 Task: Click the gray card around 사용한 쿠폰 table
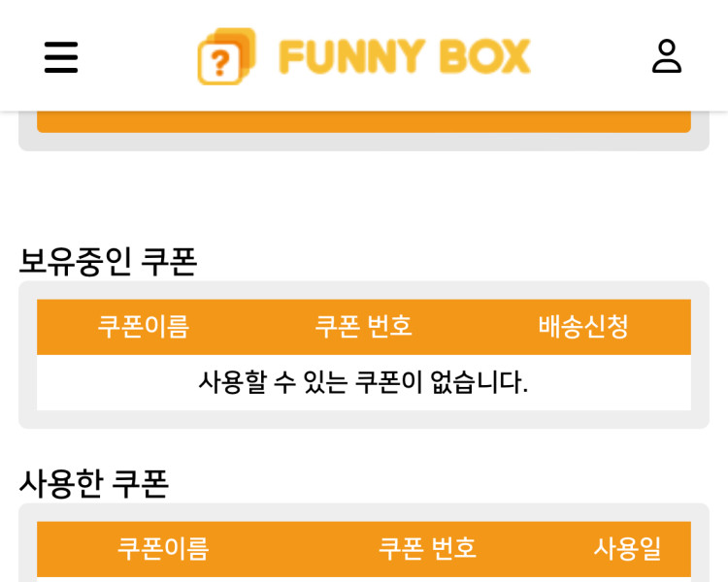(x=27, y=543)
